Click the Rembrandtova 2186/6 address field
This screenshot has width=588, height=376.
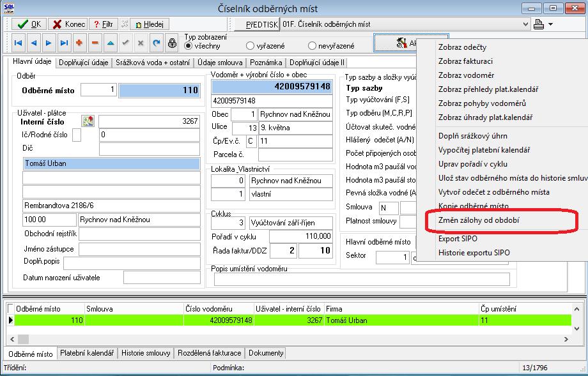[x=111, y=206]
